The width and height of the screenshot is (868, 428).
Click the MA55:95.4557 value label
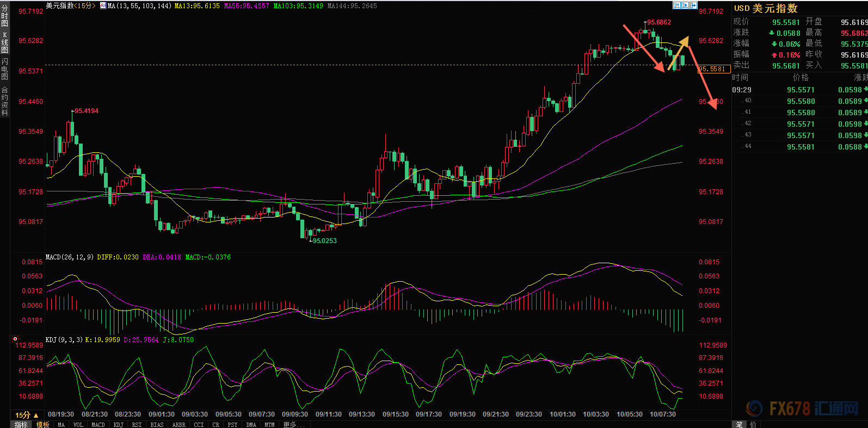247,6
